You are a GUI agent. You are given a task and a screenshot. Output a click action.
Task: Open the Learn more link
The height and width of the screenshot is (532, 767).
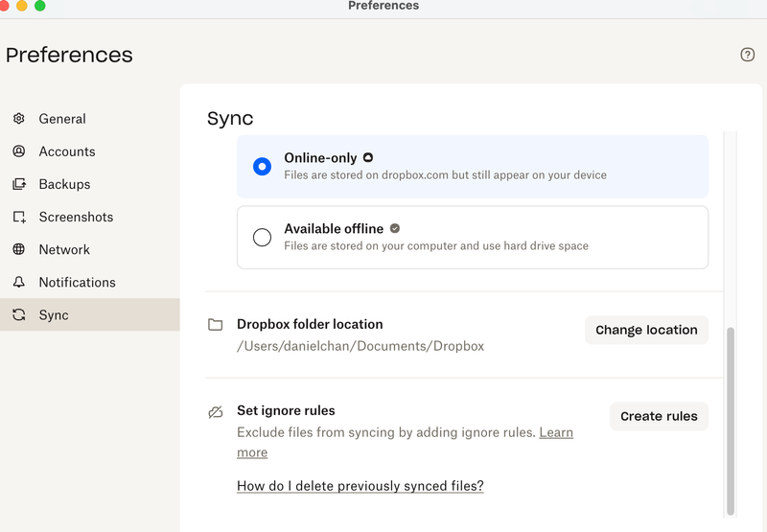pos(555,433)
